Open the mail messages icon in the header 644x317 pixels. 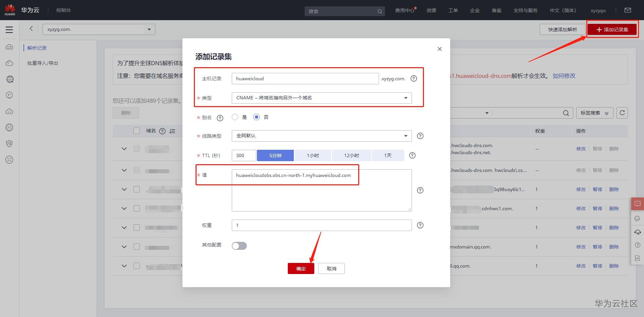(x=628, y=10)
